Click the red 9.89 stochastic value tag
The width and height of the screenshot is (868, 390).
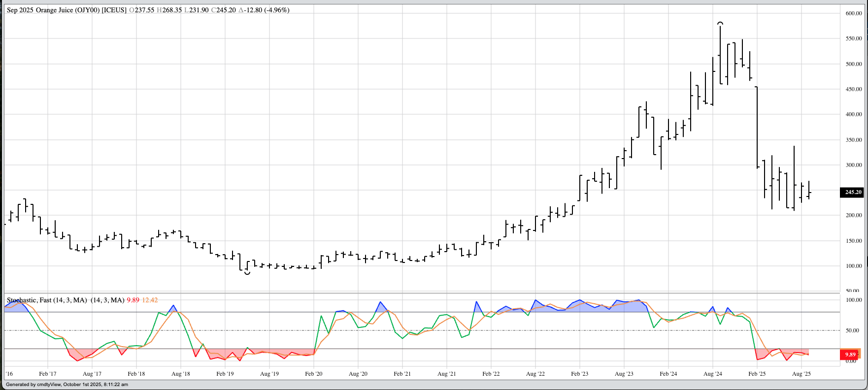tap(850, 355)
